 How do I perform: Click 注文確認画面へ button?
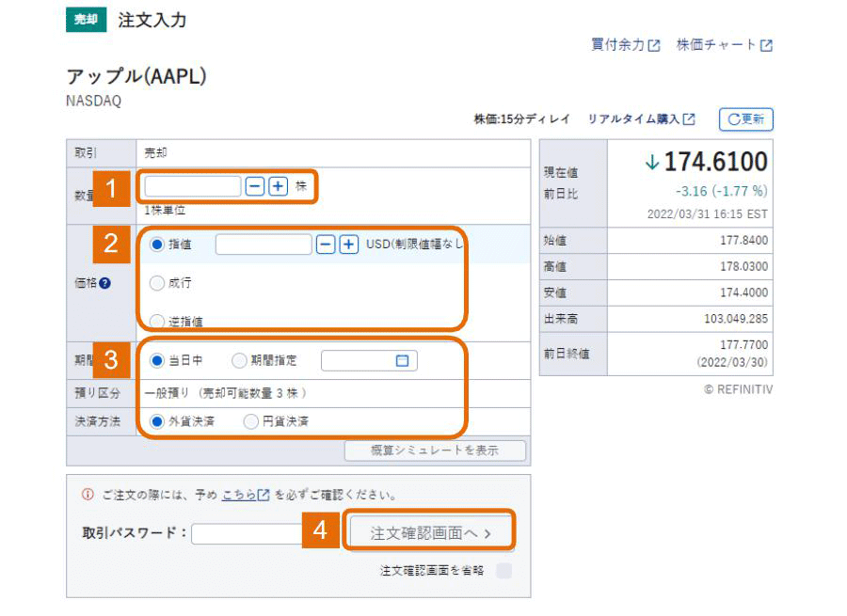click(430, 533)
